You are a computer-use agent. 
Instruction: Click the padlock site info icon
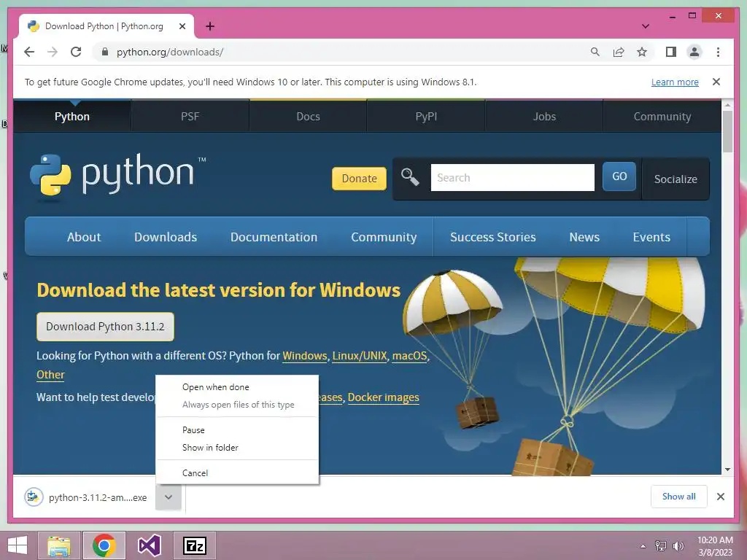tap(105, 52)
